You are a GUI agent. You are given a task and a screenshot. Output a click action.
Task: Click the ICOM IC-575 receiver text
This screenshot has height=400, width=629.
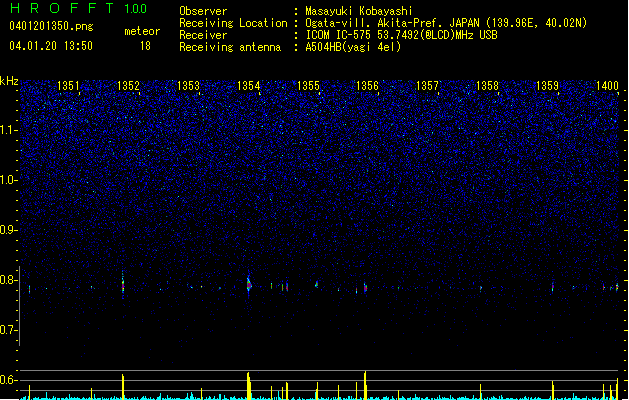402,35
